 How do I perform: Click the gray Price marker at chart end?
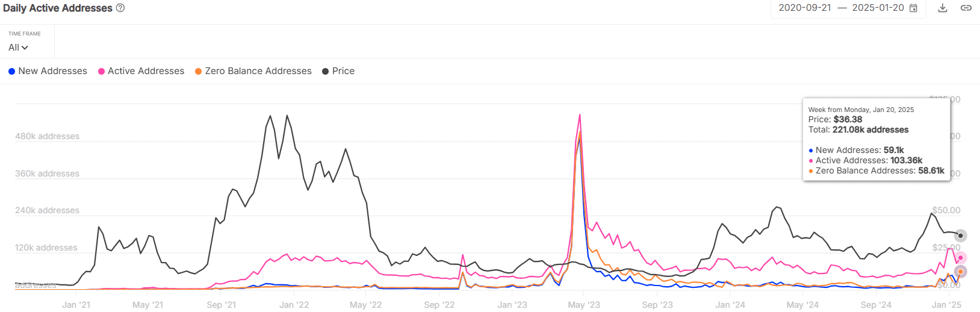pyautogui.click(x=961, y=236)
